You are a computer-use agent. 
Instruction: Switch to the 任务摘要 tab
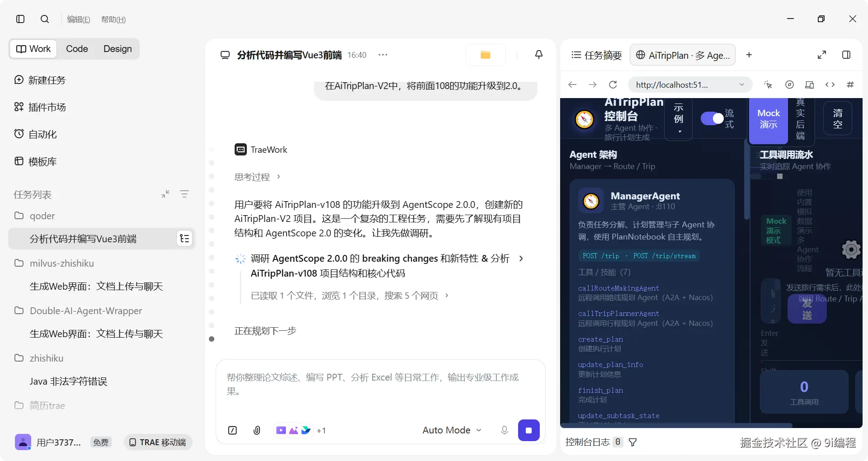596,55
